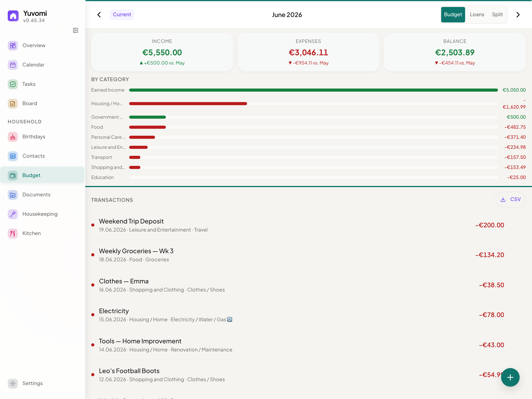
Task: Open Overview from sidebar icon
Action: click(13, 45)
